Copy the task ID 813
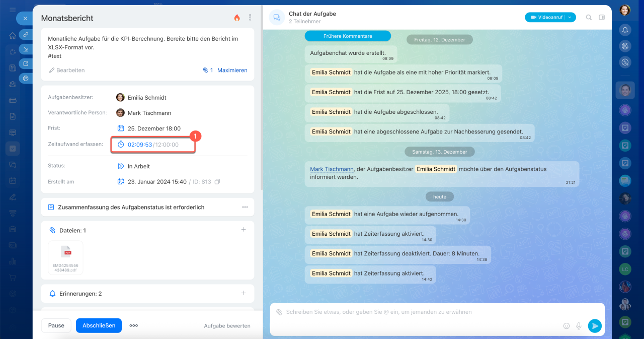This screenshot has height=339, width=644. point(217,182)
